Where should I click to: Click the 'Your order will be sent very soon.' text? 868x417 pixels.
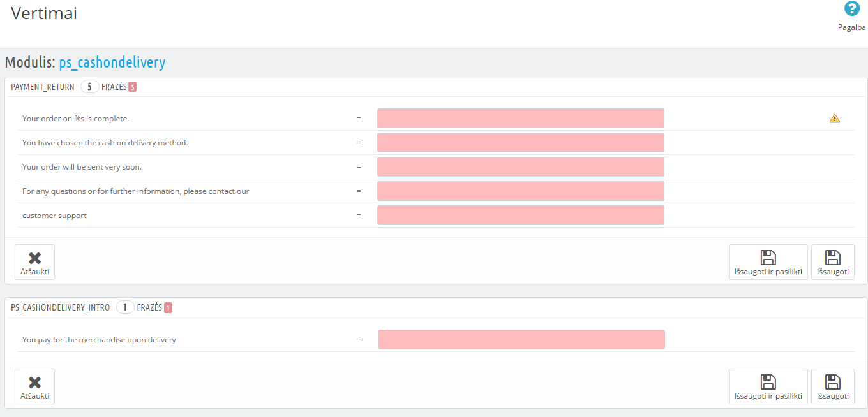tap(82, 167)
